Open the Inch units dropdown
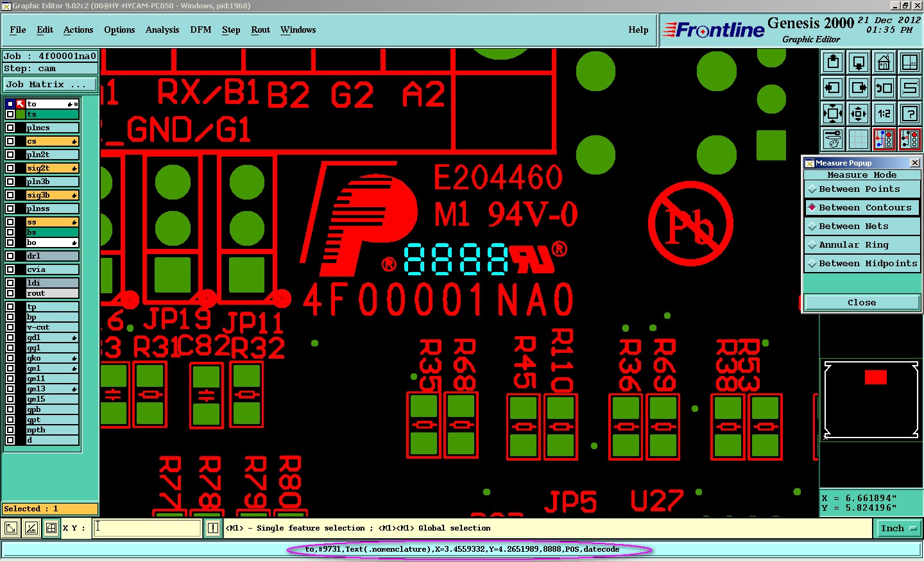 coord(899,529)
